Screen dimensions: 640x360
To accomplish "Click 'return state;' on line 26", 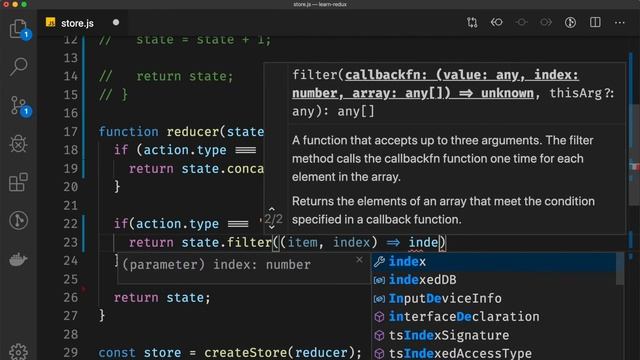I will pyautogui.click(x=162, y=298).
